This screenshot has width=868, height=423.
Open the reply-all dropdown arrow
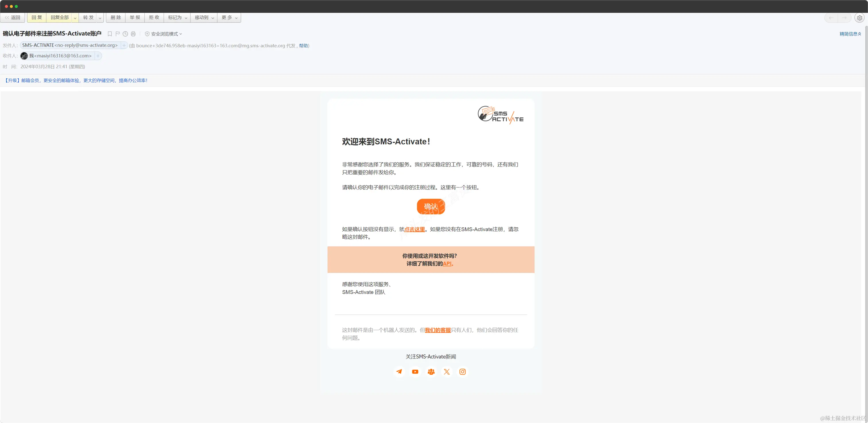[x=75, y=18]
